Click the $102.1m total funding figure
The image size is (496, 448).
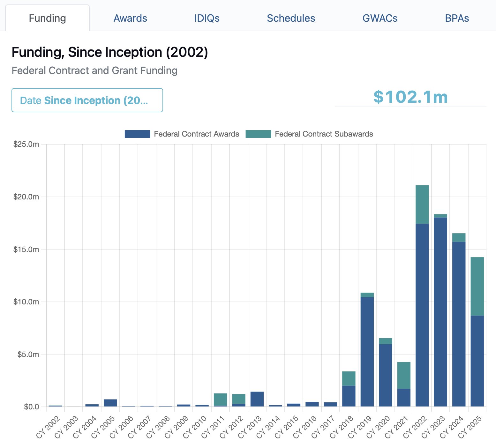click(x=410, y=97)
